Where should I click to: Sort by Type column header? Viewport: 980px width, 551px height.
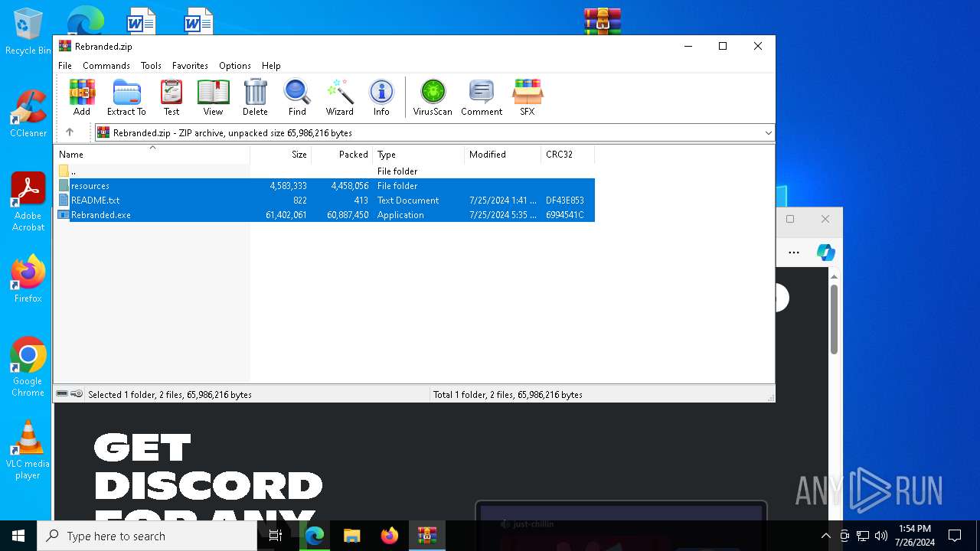[419, 155]
